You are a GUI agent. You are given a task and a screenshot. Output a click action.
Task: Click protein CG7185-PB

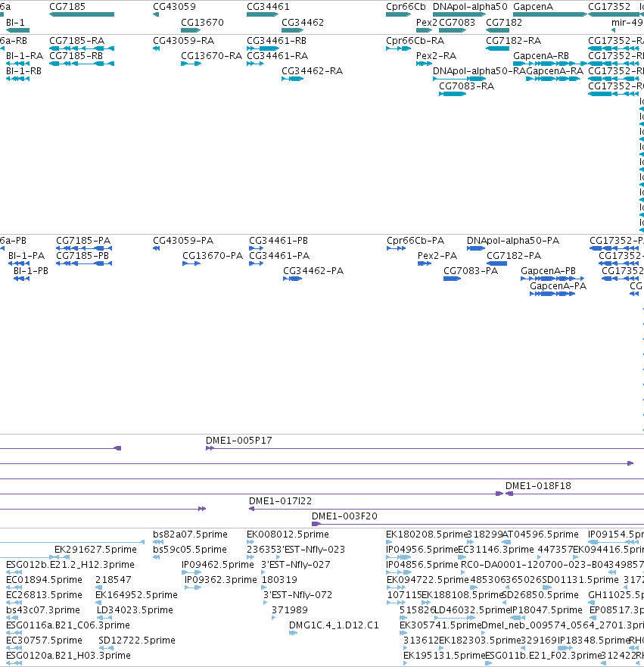82,256
